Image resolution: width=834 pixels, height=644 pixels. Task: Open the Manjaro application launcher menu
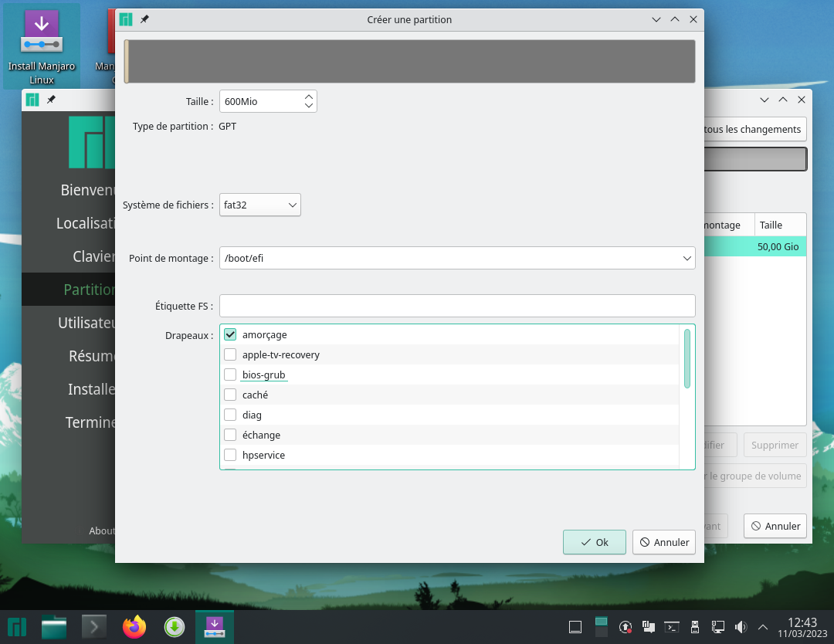[x=17, y=627]
